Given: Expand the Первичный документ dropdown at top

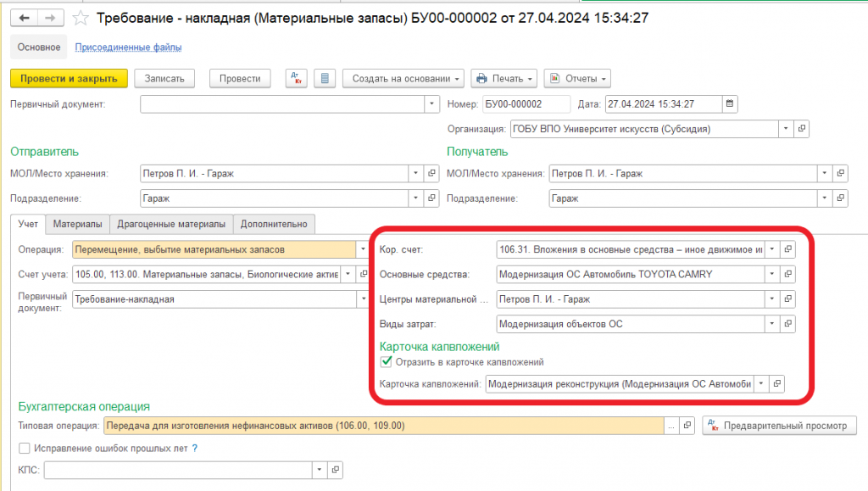Looking at the screenshot, I should click(431, 104).
